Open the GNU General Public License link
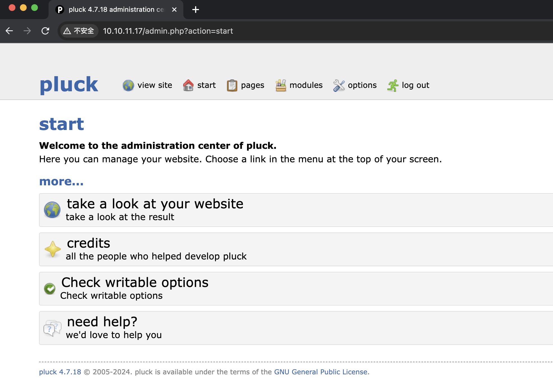Viewport: 553px width, 392px height. [x=321, y=372]
